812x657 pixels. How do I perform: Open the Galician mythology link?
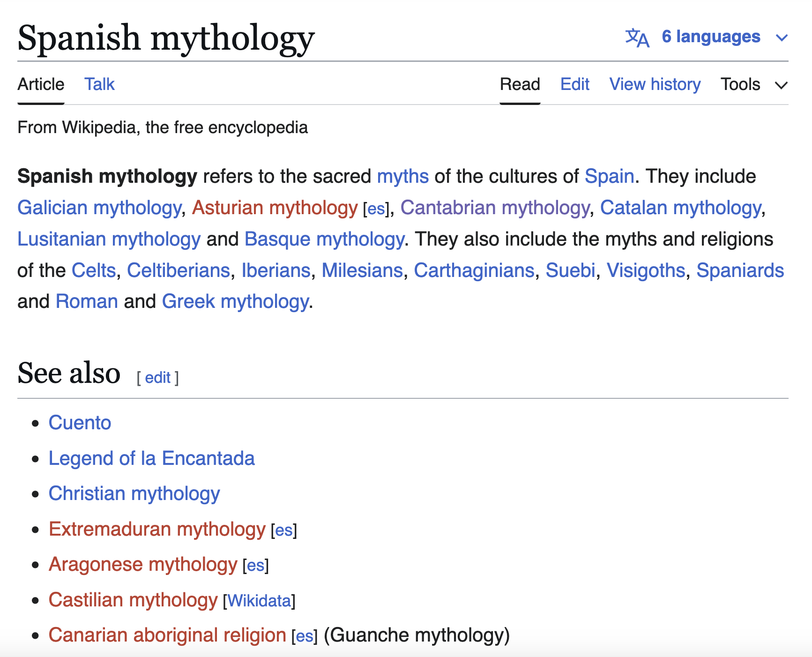click(x=99, y=208)
